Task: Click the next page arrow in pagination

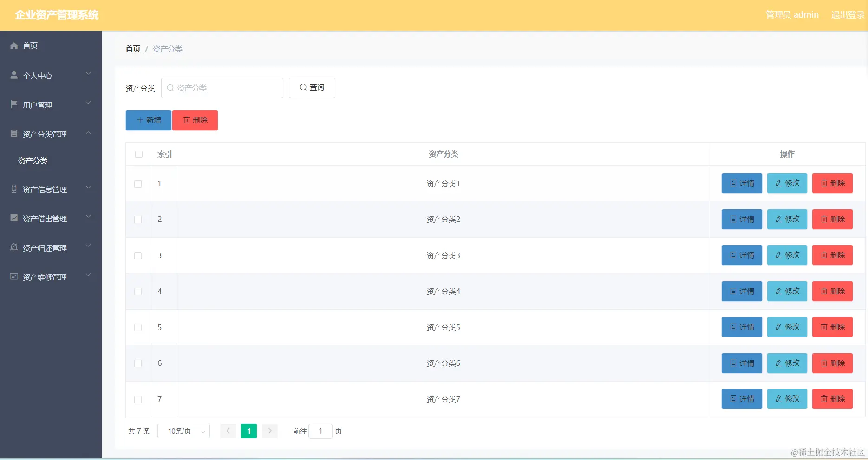Action: (x=270, y=431)
